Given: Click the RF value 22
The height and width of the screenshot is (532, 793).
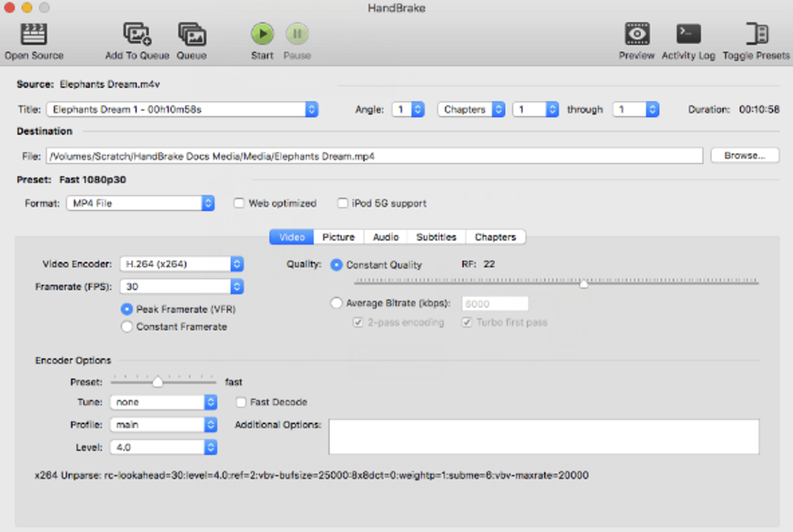Looking at the screenshot, I should point(489,264).
